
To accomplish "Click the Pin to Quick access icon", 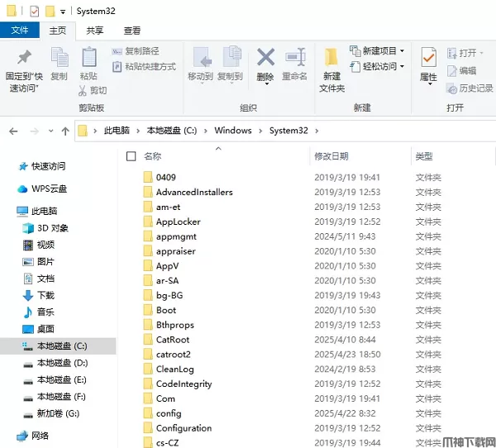I will coord(24,58).
